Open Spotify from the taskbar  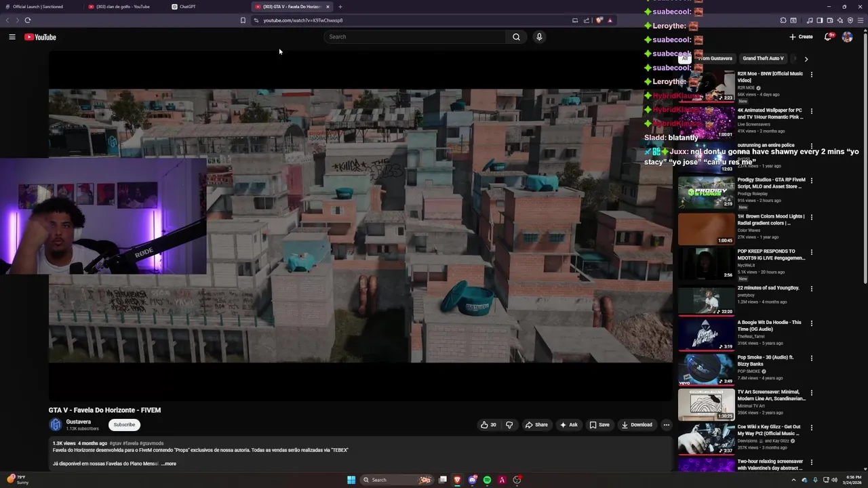coord(487,480)
